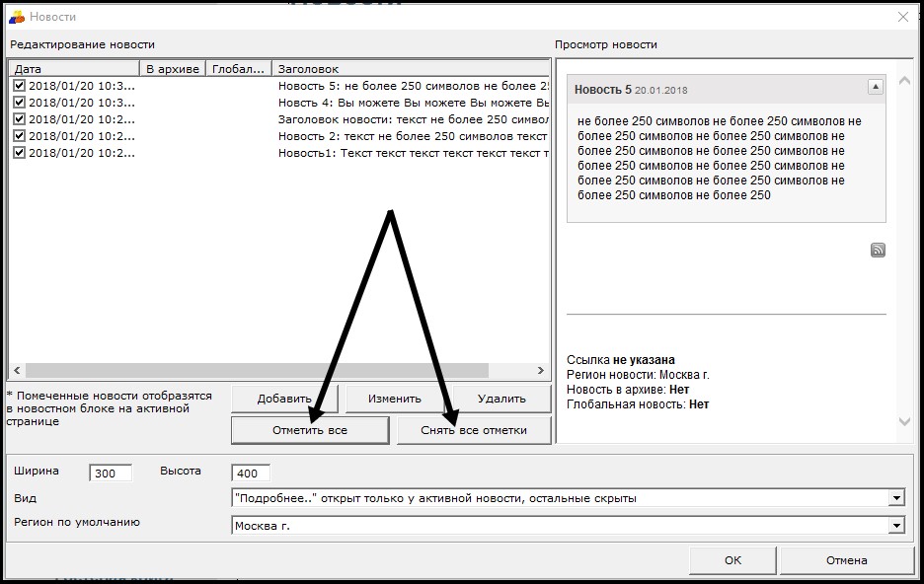Toggle checkbox for Новость 4 row
This screenshot has width=924, height=584.
pyautogui.click(x=19, y=103)
